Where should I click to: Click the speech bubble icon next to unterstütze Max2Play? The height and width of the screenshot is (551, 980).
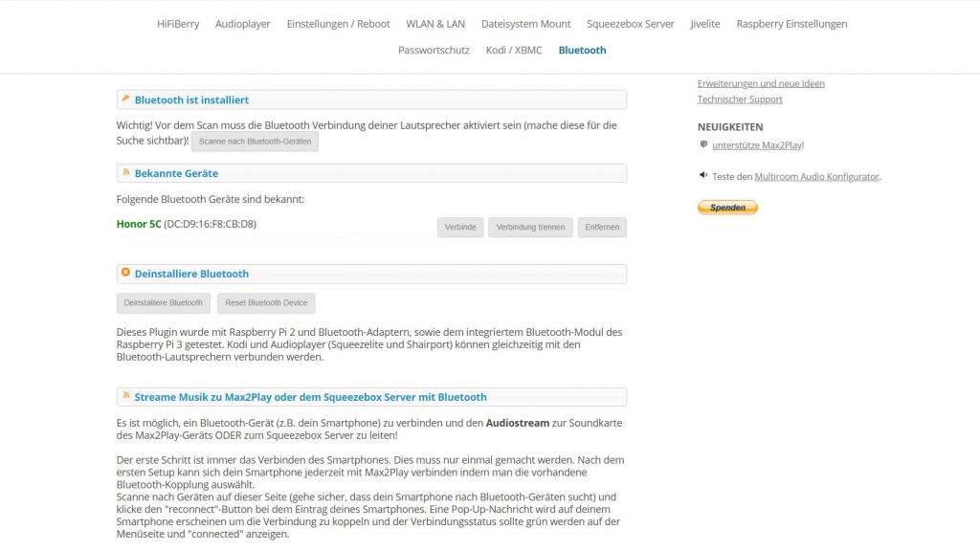click(x=703, y=144)
